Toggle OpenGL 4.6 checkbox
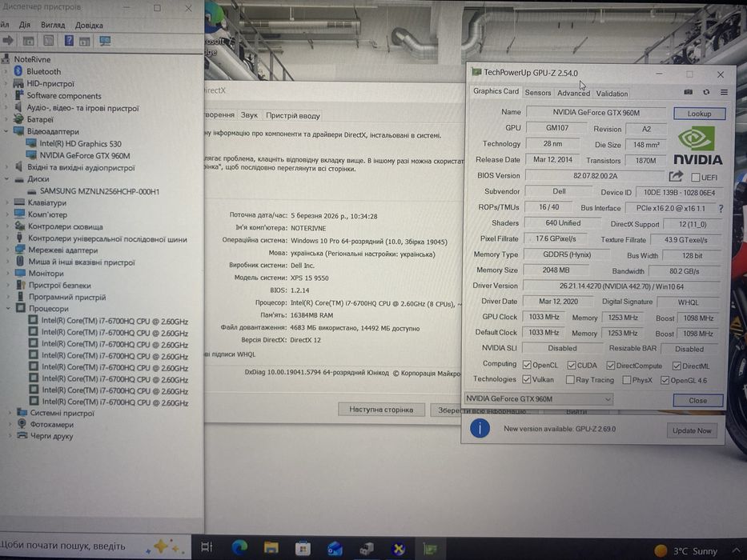 pos(665,381)
